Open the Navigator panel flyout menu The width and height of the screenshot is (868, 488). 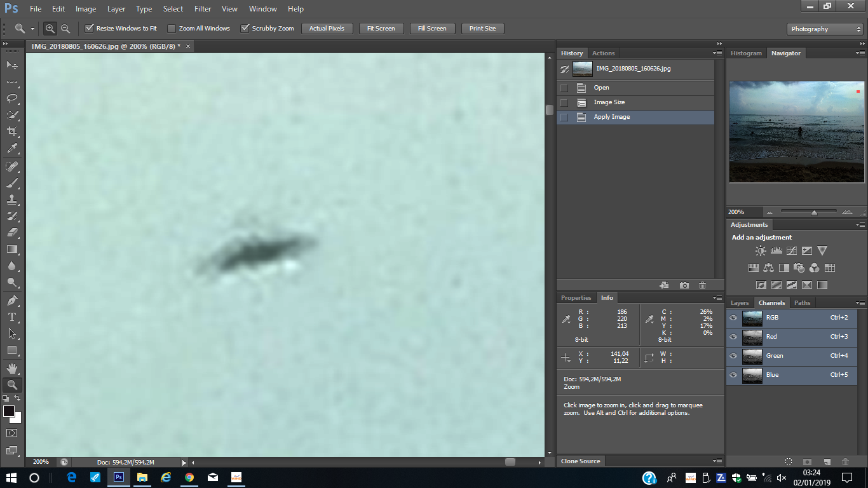coord(860,53)
